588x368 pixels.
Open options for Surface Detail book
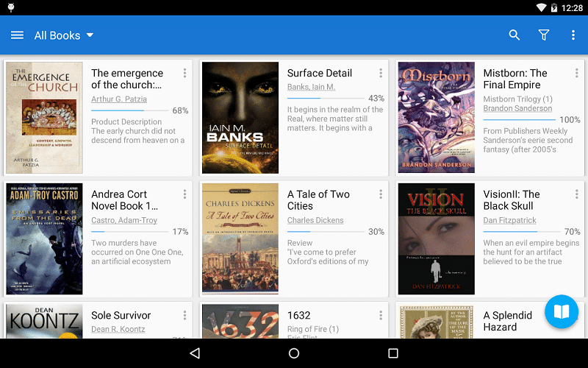coord(381,73)
